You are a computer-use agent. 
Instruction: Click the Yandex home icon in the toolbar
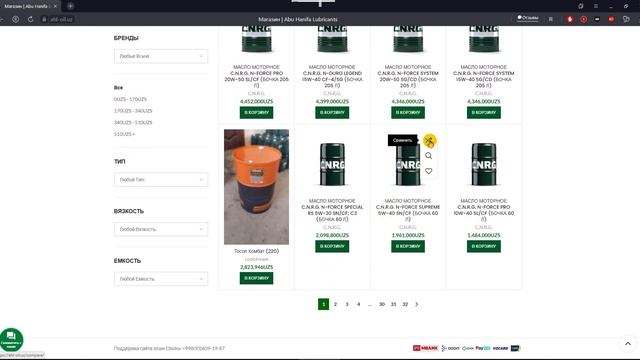coord(15,19)
